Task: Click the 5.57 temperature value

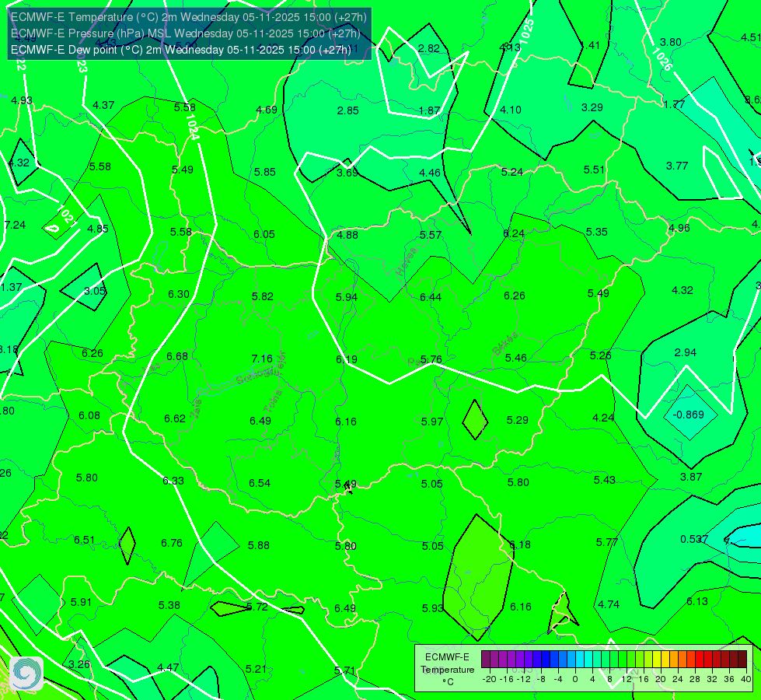Action: pos(431,235)
